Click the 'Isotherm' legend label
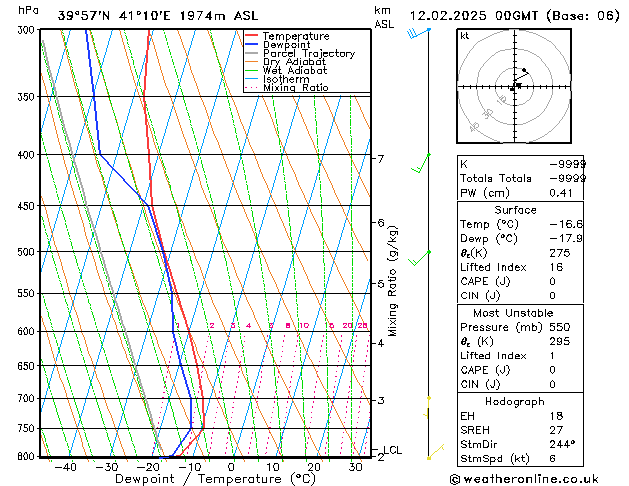629x486 pixels. click(286, 79)
